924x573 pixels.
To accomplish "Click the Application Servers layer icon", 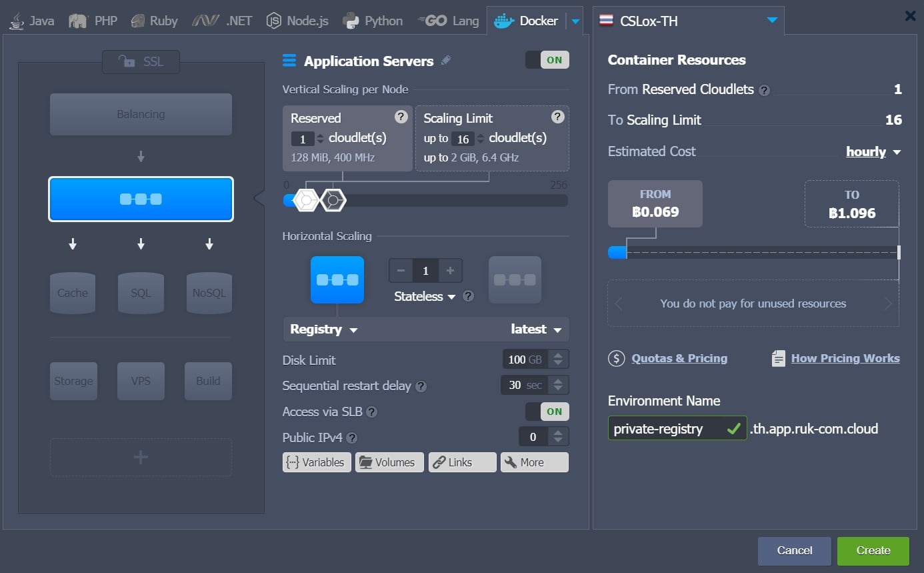I will [289, 61].
